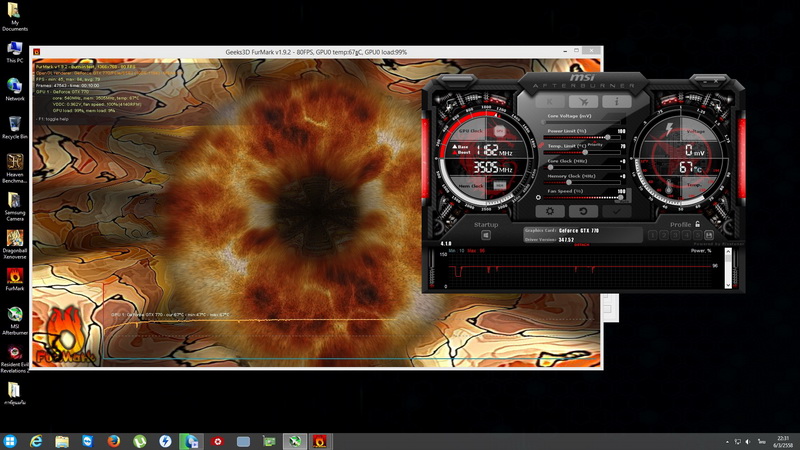
Task: Click the MEM chip icon in clock gauge
Action: [500, 185]
